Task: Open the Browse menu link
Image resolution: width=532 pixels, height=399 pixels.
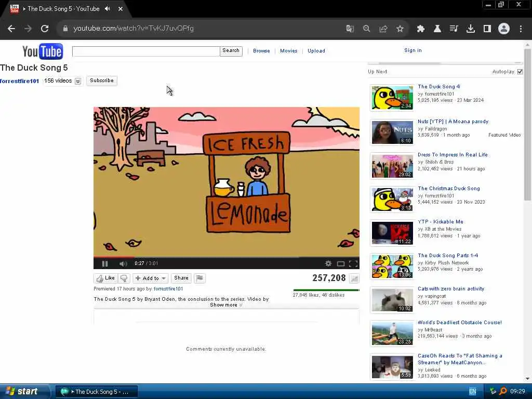Action: coord(261,51)
